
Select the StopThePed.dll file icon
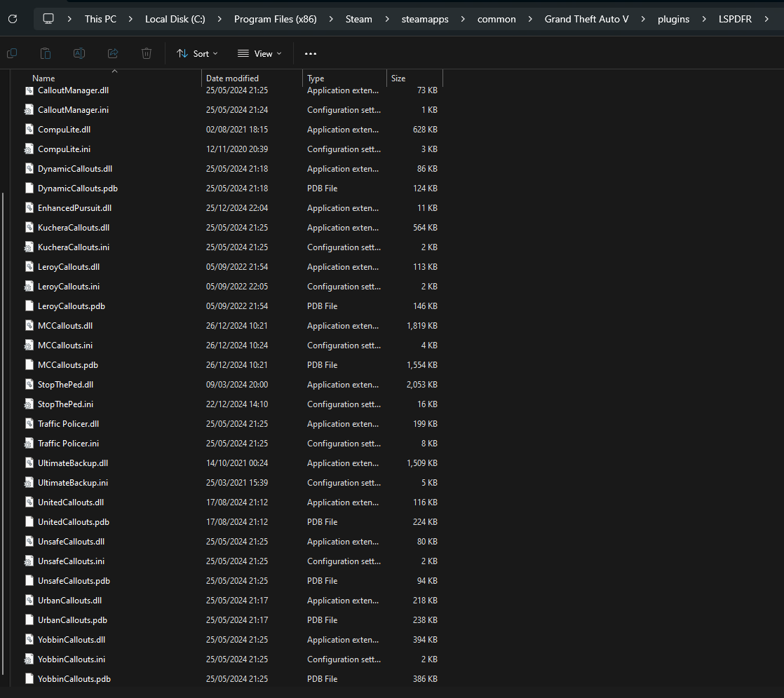tap(29, 385)
